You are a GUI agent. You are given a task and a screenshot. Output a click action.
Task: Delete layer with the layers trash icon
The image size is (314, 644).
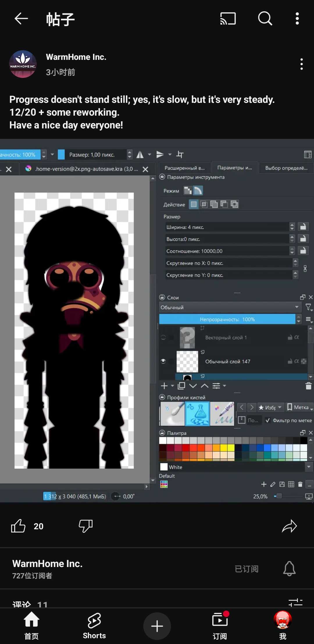pyautogui.click(x=308, y=386)
